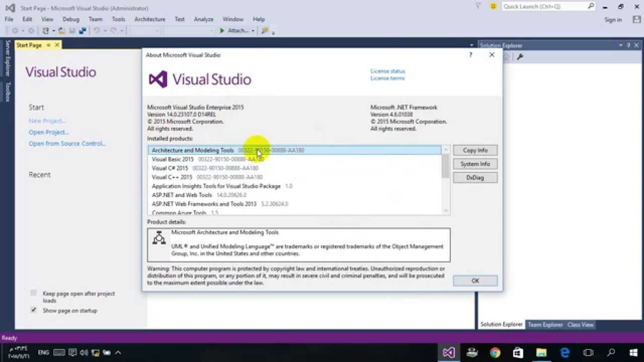The height and width of the screenshot is (362, 644).
Task: Open the License terms link
Action: [x=388, y=78]
